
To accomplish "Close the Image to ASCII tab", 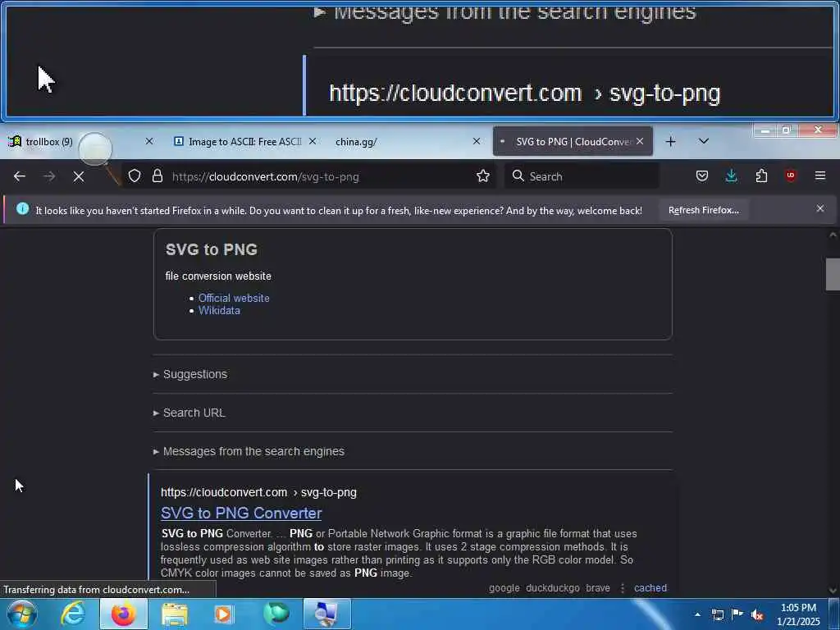I will 313,141.
